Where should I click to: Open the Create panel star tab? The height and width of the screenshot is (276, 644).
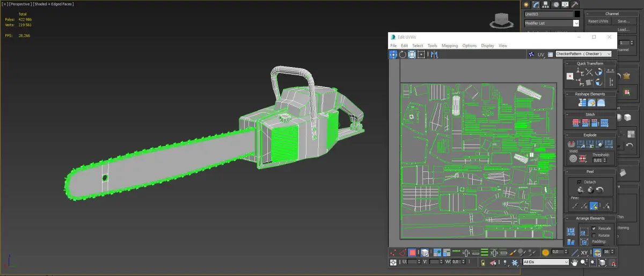tap(526, 4)
